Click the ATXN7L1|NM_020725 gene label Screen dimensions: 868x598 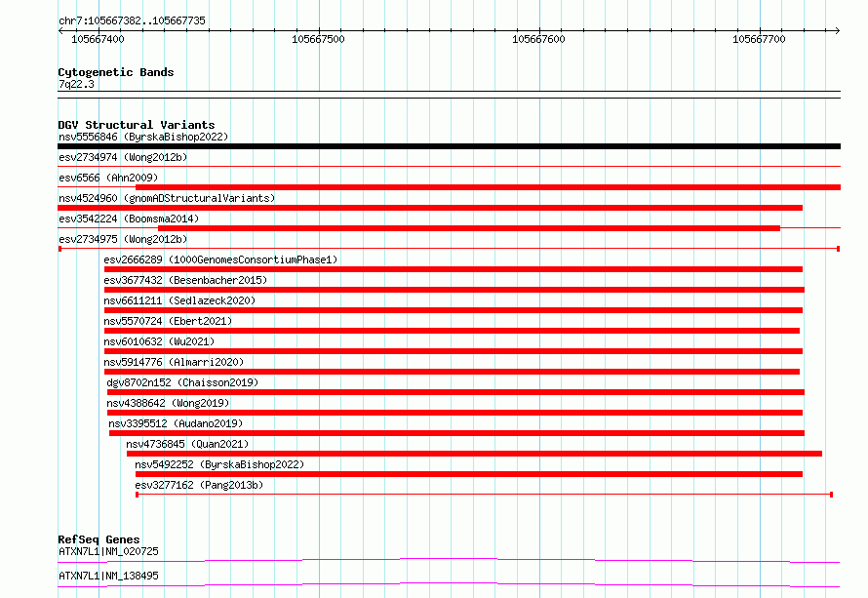point(108,551)
